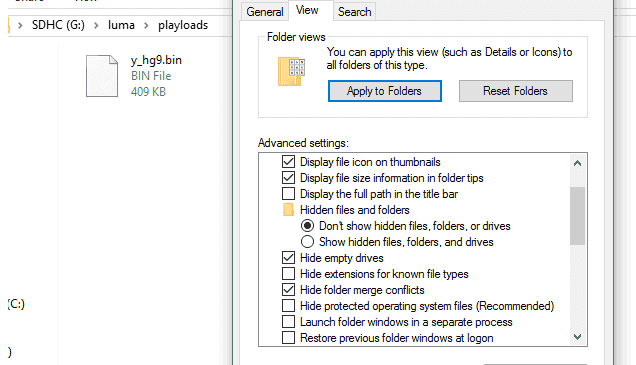Select Show hidden files, folders, and drives

[x=307, y=242]
